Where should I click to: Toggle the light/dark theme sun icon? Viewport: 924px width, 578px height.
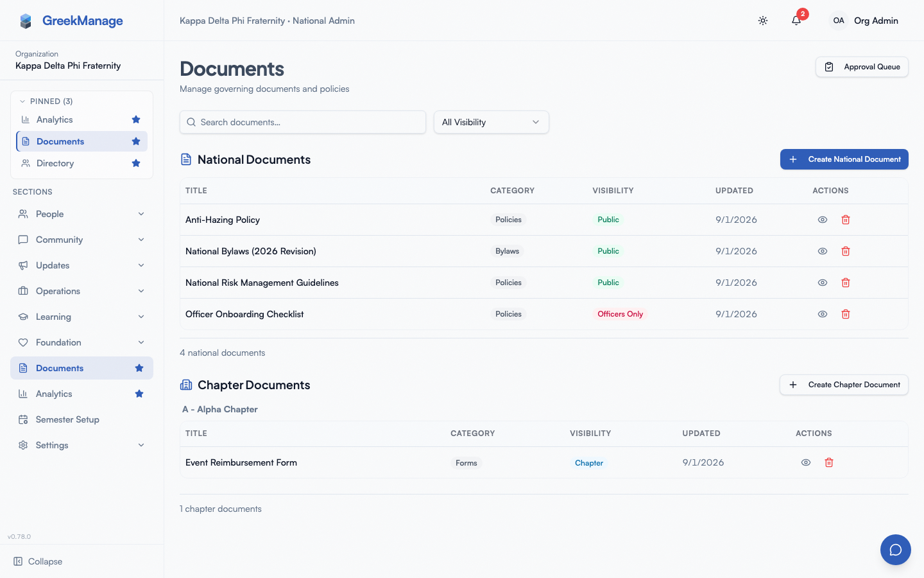763,21
